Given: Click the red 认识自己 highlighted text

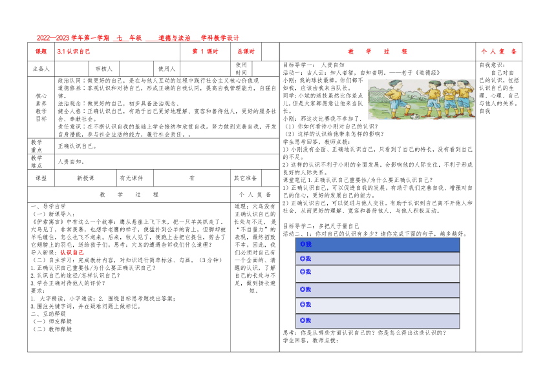Looking at the screenshot, I should coord(72,253).
